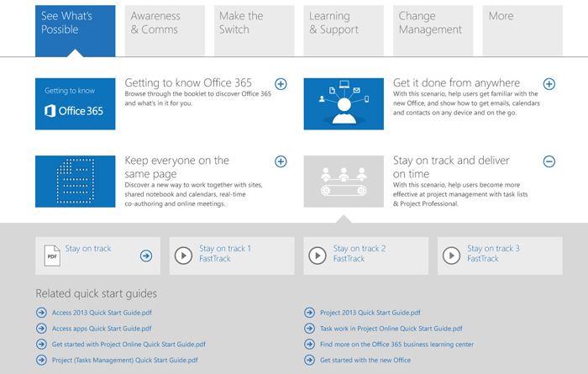Image resolution: width=588 pixels, height=374 pixels.
Task: Click arrow icon beside Project 2013 Quick Start Guide
Action: pos(309,312)
